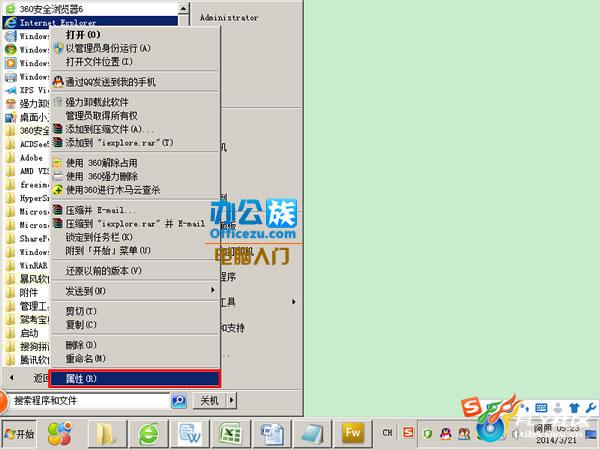Click 通过QQ发送到我的手机 entry
The image size is (600, 450).
coord(134,82)
